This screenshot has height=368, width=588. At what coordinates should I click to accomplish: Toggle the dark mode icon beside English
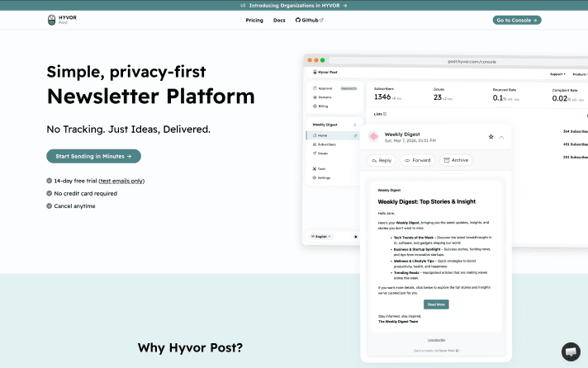click(355, 237)
